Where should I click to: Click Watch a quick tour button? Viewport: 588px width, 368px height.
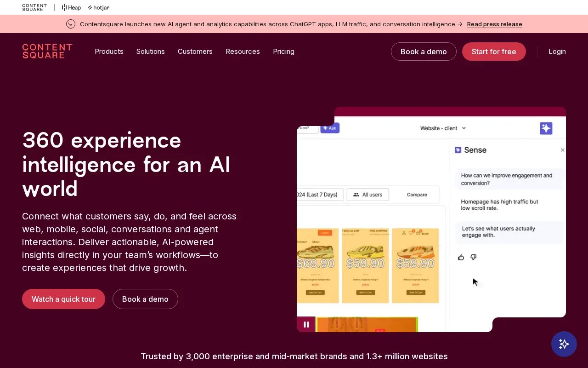point(63,299)
